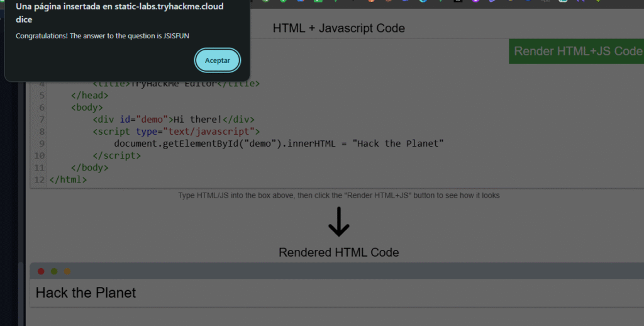Click the "Type HTML/JS into the box" instruction text
The height and width of the screenshot is (326, 644).
click(x=338, y=196)
